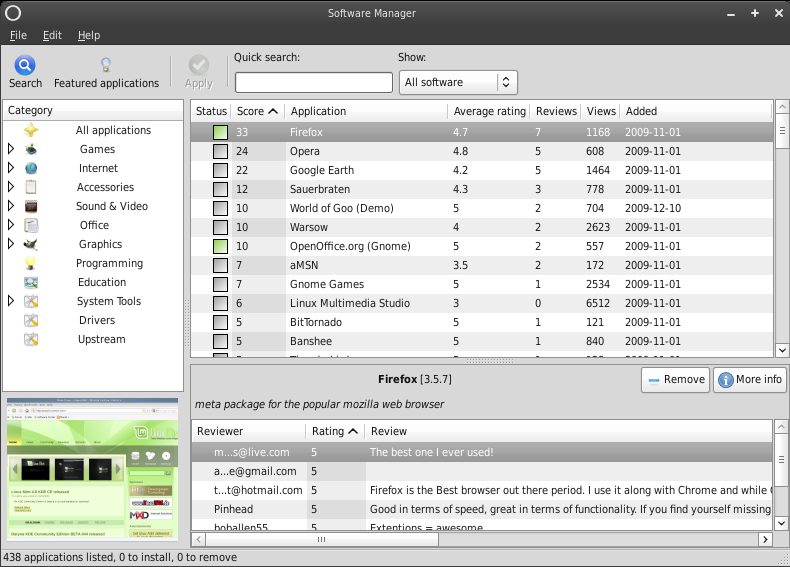Toggle the World of Goo (Demo) checkbox
The width and height of the screenshot is (790, 567).
(x=220, y=208)
